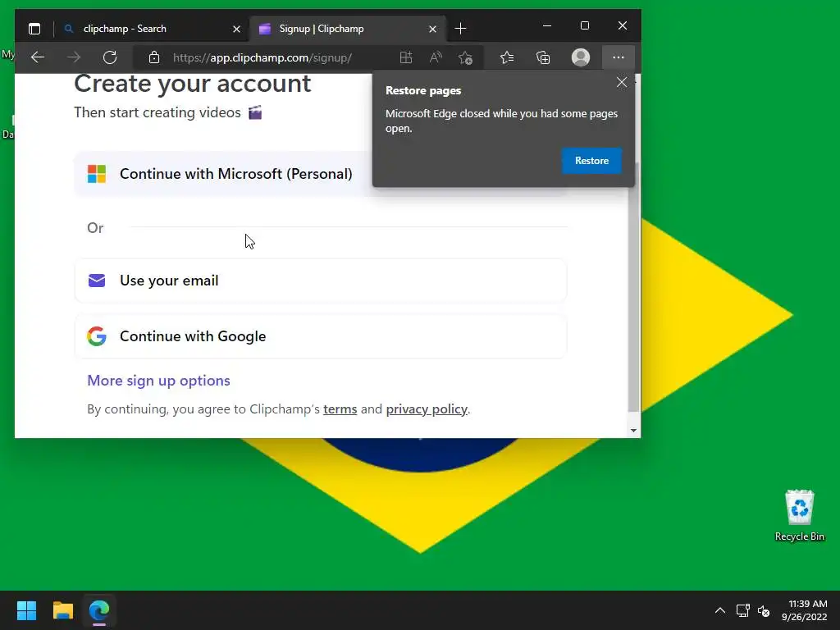
Task: Select the Signup | Clipchamp tab
Action: tap(348, 29)
